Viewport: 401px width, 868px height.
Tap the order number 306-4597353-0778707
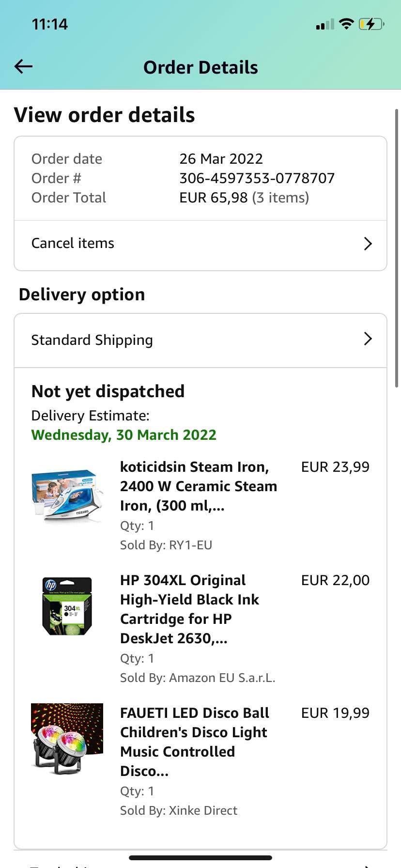(257, 178)
